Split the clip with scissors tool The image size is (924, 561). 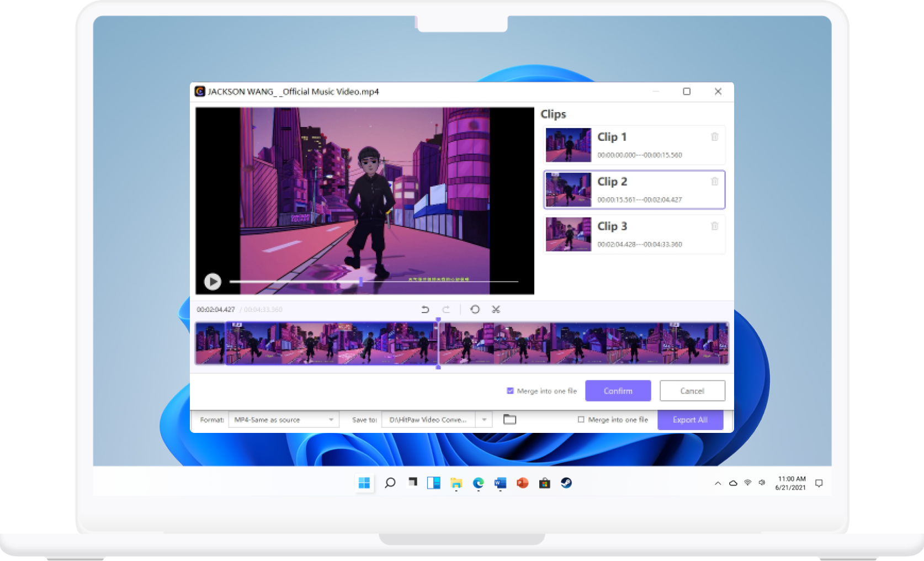click(496, 309)
